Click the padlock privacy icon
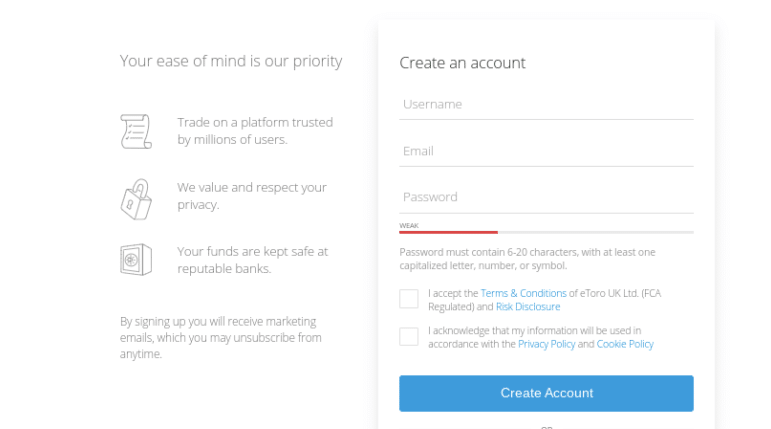This screenshot has width=771, height=429. pyautogui.click(x=136, y=199)
